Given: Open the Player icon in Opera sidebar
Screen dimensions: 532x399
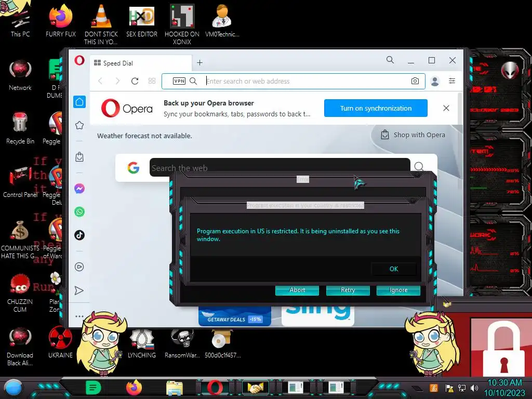Looking at the screenshot, I should [79, 267].
